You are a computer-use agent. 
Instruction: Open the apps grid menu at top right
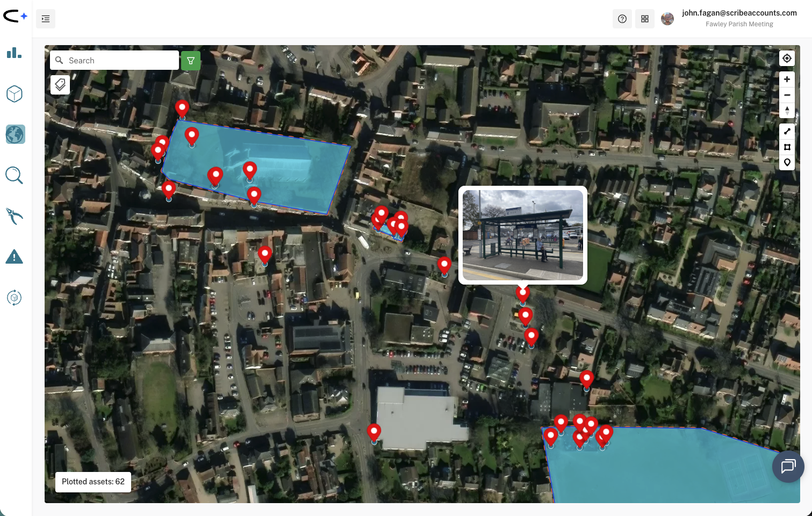tap(645, 18)
